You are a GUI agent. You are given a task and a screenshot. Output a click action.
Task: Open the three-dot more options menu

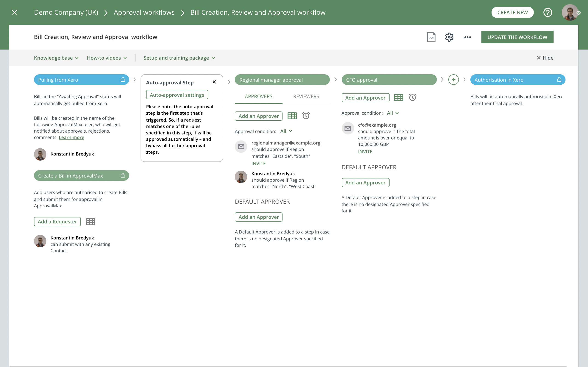467,37
